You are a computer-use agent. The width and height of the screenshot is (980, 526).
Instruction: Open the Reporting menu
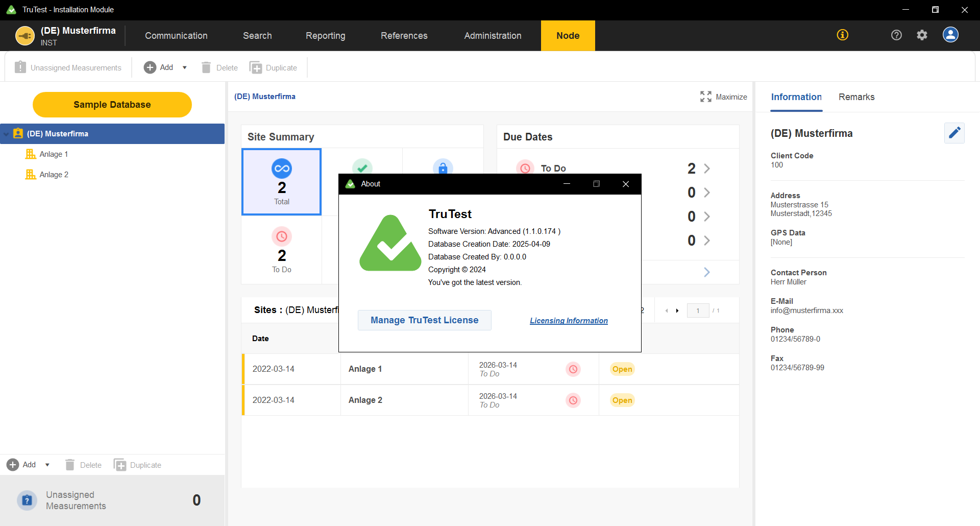(326, 36)
